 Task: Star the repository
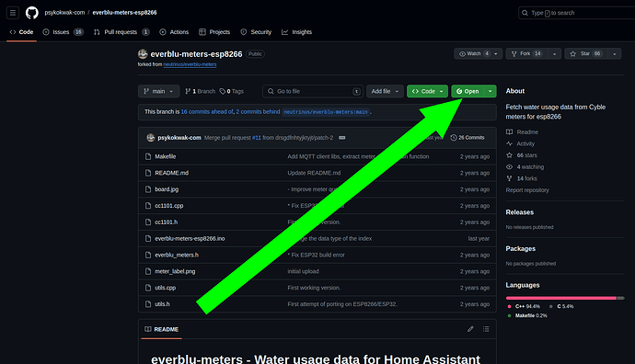pyautogui.click(x=586, y=54)
